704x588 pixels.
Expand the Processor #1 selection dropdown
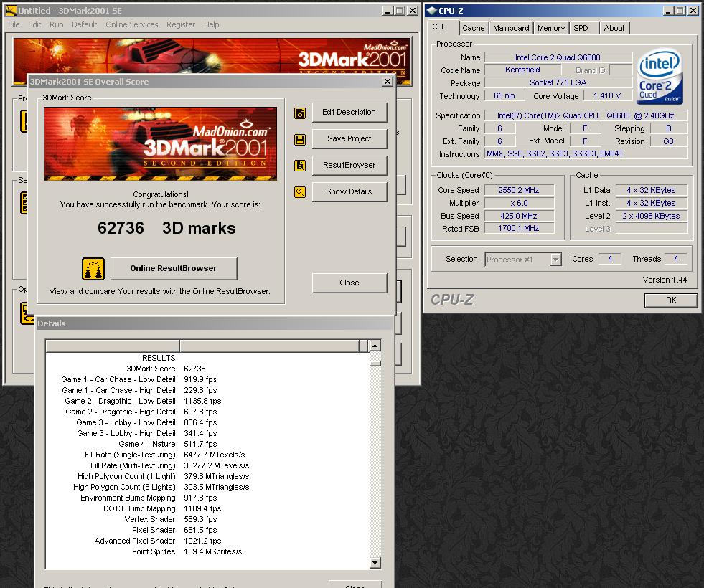coord(556,260)
